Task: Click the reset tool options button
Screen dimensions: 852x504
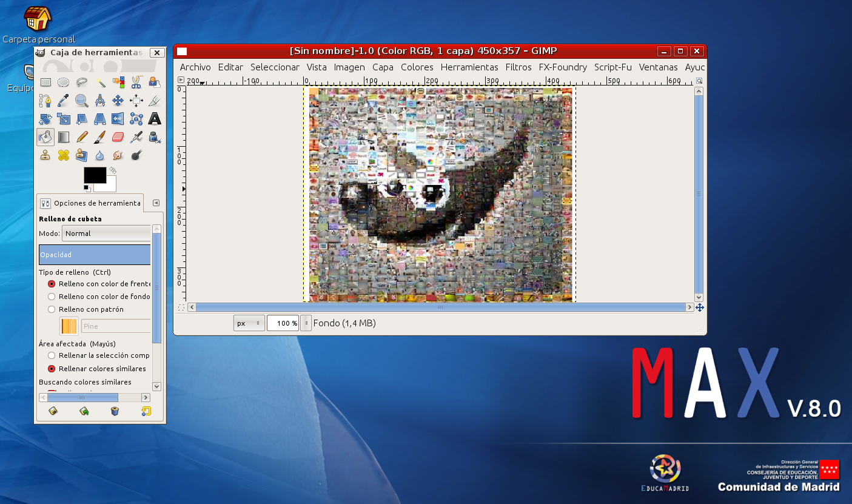Action: (146, 411)
